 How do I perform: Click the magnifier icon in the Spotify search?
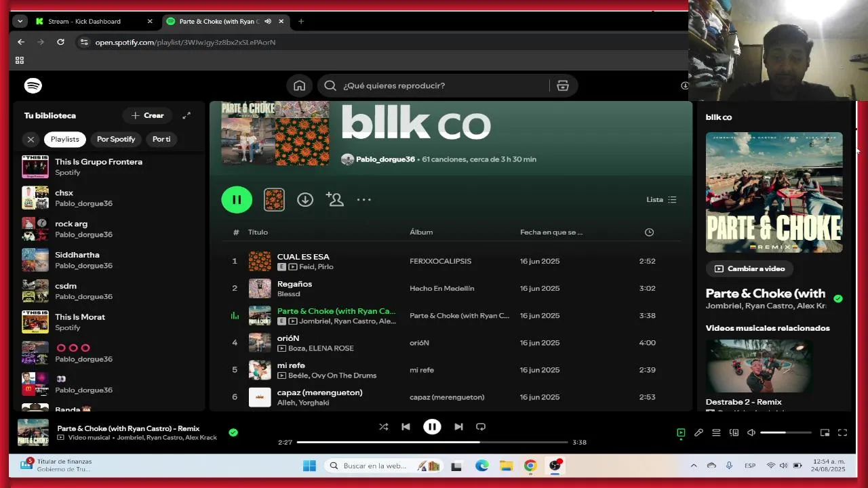(330, 85)
